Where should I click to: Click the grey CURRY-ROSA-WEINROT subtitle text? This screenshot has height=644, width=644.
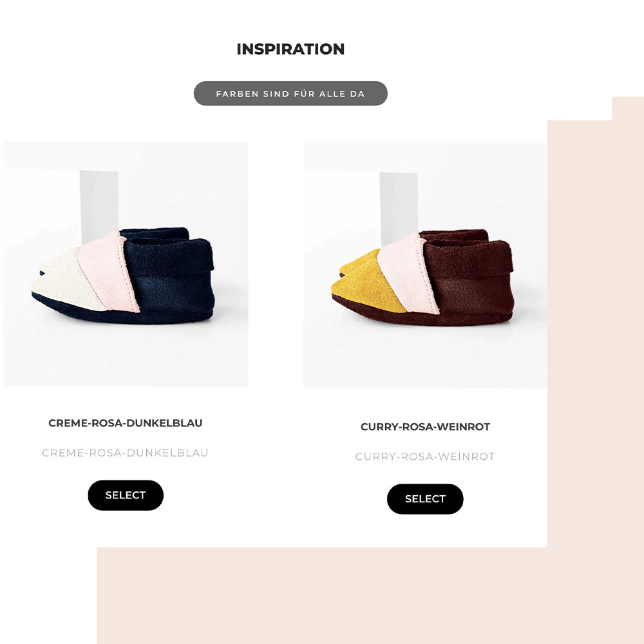pos(425,457)
